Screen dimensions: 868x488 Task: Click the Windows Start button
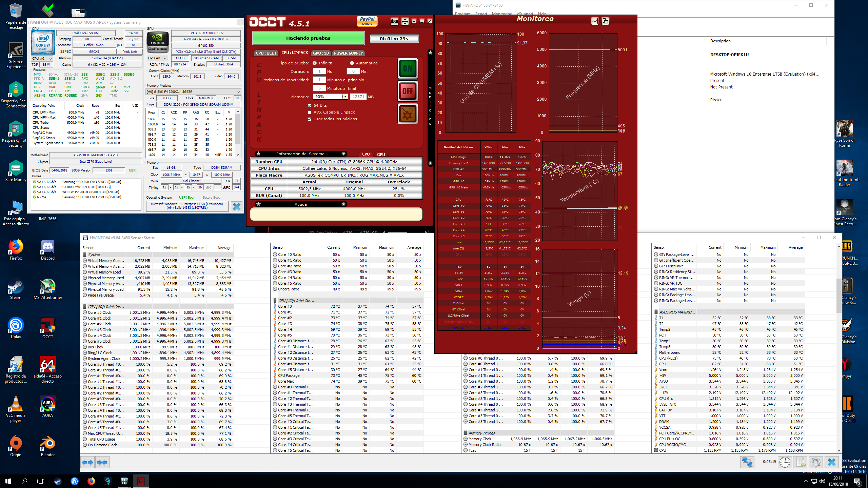(x=8, y=481)
